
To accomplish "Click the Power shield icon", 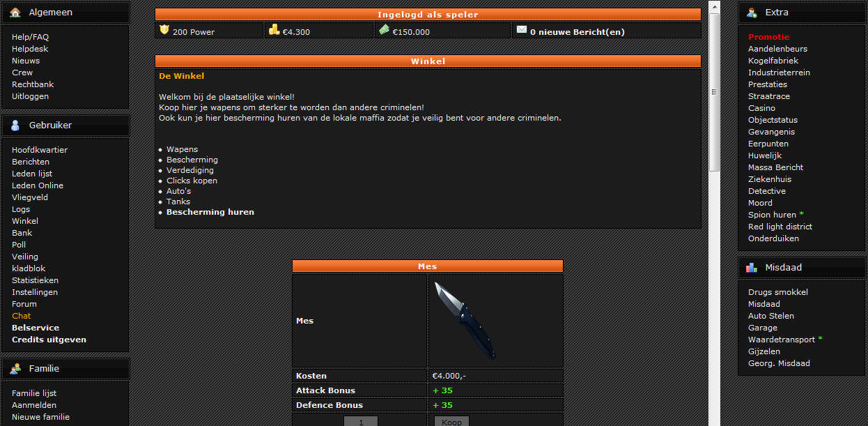I will pos(164,30).
